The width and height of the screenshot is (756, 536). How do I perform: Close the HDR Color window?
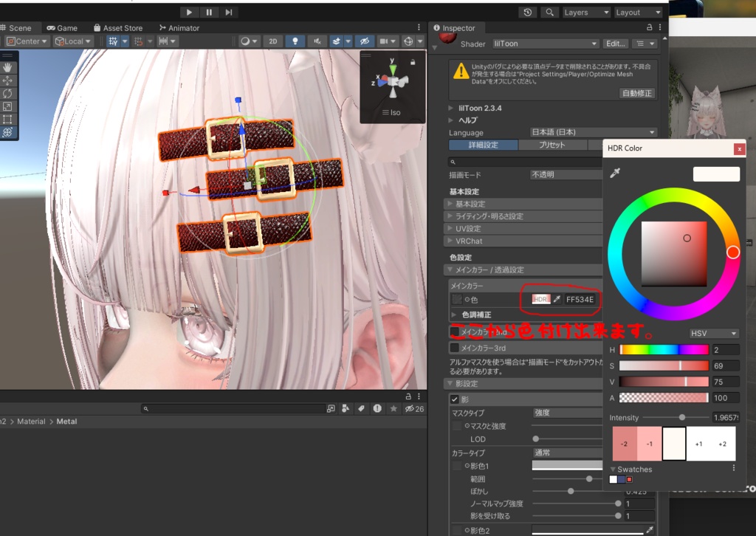click(739, 149)
